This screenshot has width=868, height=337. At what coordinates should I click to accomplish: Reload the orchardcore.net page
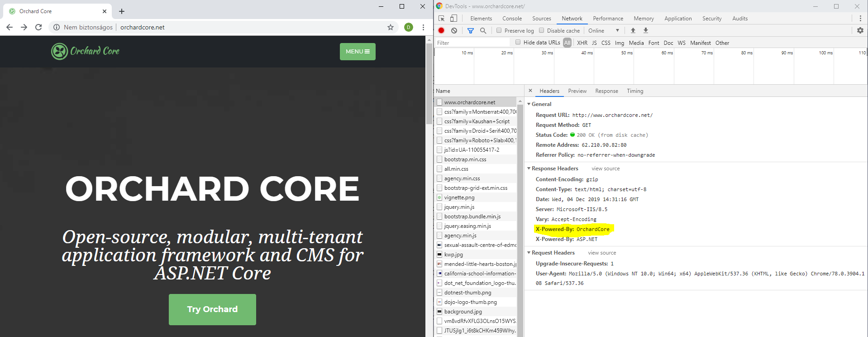[x=38, y=27]
